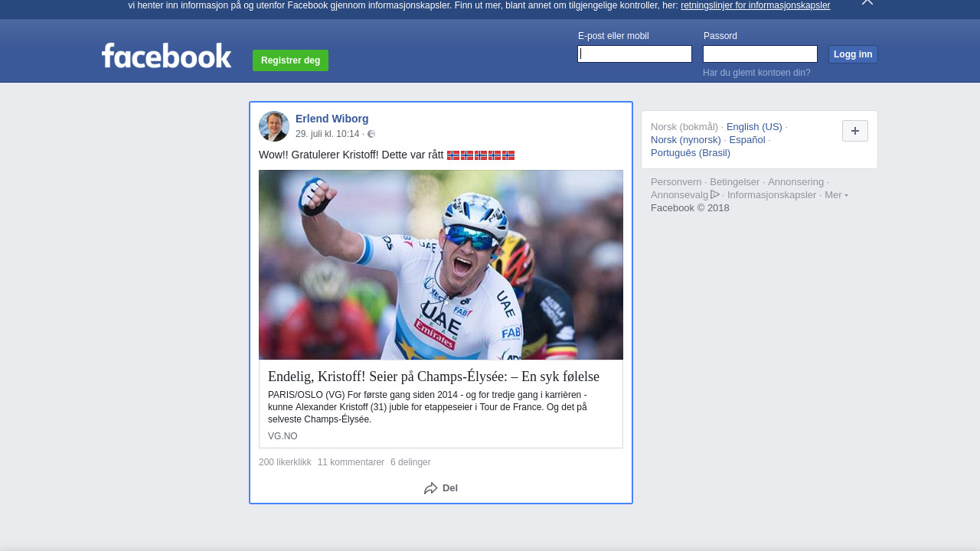Open the 6 delinger link
The width and height of the screenshot is (980, 551).
tap(410, 462)
